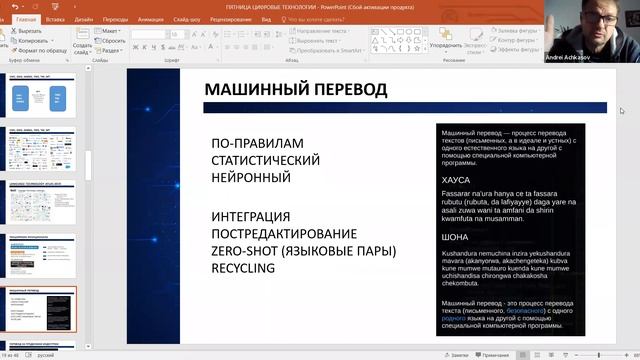Screen dimensions: 640x360
Task: Open the Design (Дизайн) tab
Action: [x=84, y=20]
